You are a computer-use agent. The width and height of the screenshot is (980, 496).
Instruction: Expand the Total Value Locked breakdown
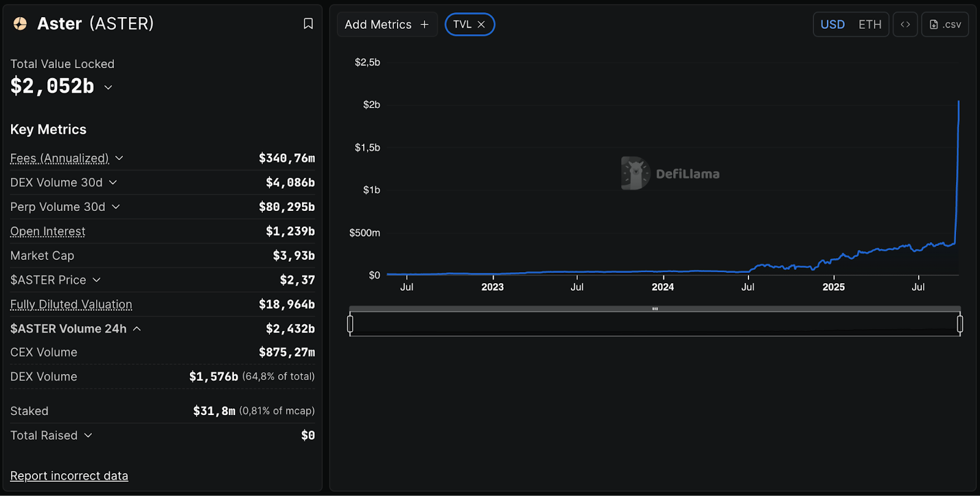pos(108,87)
